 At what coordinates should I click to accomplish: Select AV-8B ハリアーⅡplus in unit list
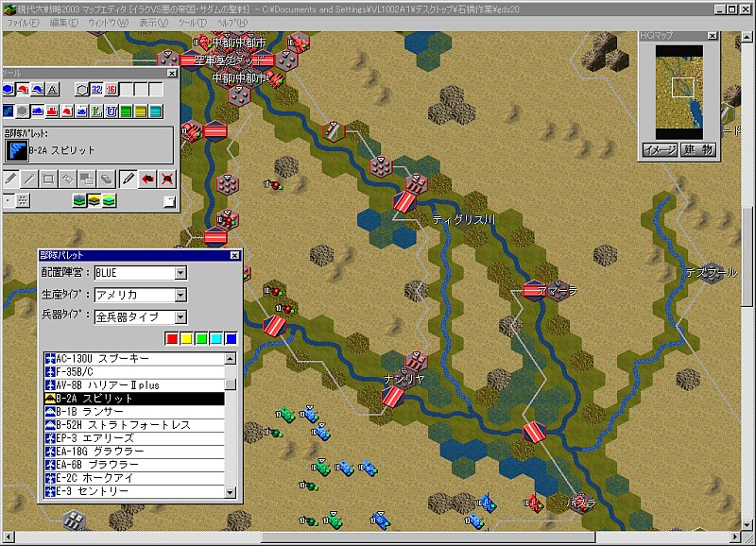[x=134, y=385]
